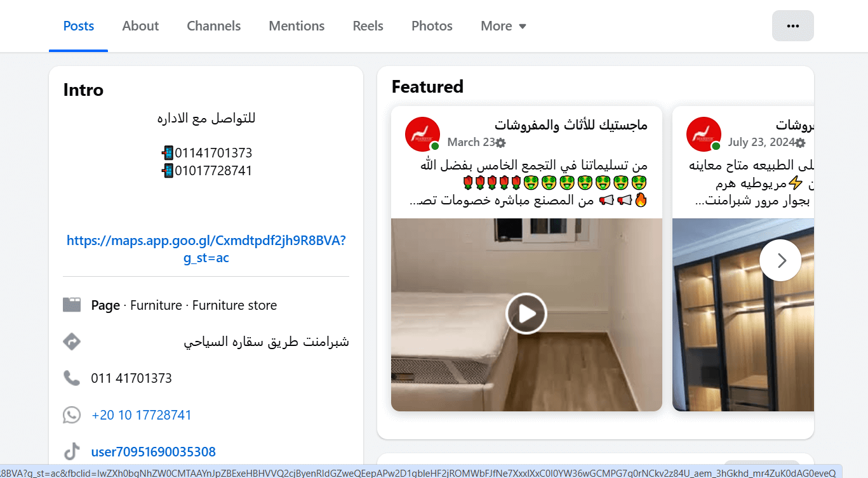Open the Reels tab
This screenshot has height=478, width=868.
tap(368, 25)
